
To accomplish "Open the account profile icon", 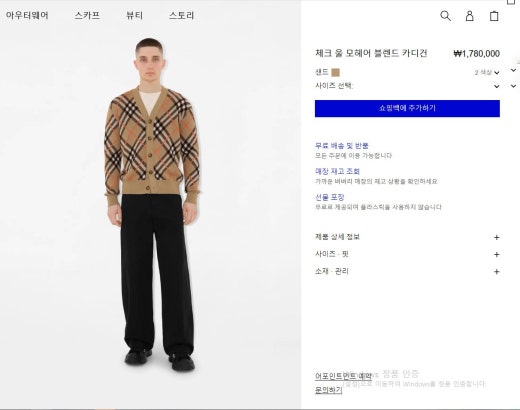I will (469, 16).
